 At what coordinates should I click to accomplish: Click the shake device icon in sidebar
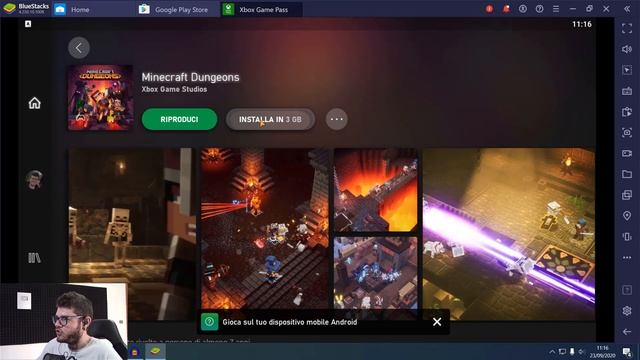point(627,236)
